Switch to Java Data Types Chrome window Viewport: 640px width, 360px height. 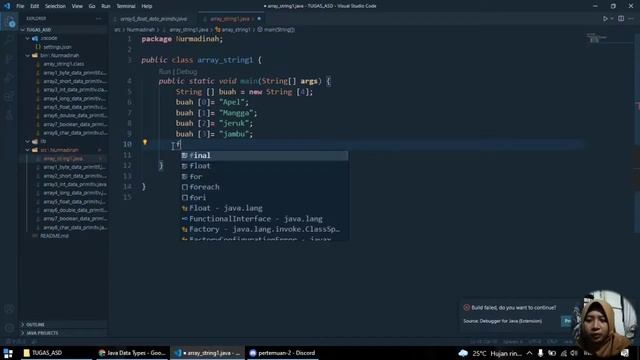pos(132,353)
